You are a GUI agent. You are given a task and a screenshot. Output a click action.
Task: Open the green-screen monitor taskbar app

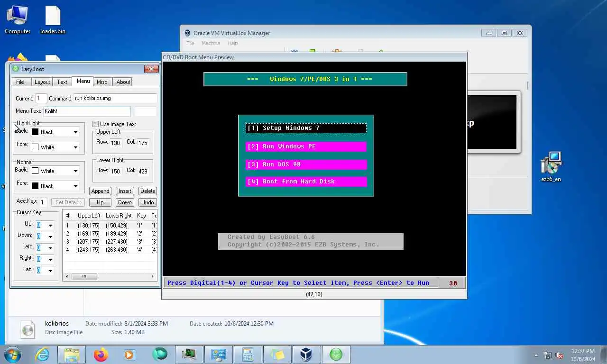click(189, 355)
